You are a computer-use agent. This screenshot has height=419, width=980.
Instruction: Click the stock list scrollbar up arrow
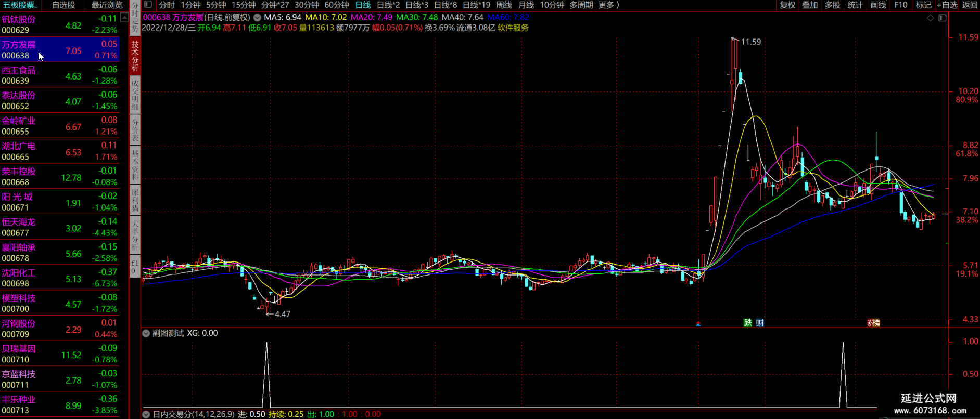pos(124,18)
